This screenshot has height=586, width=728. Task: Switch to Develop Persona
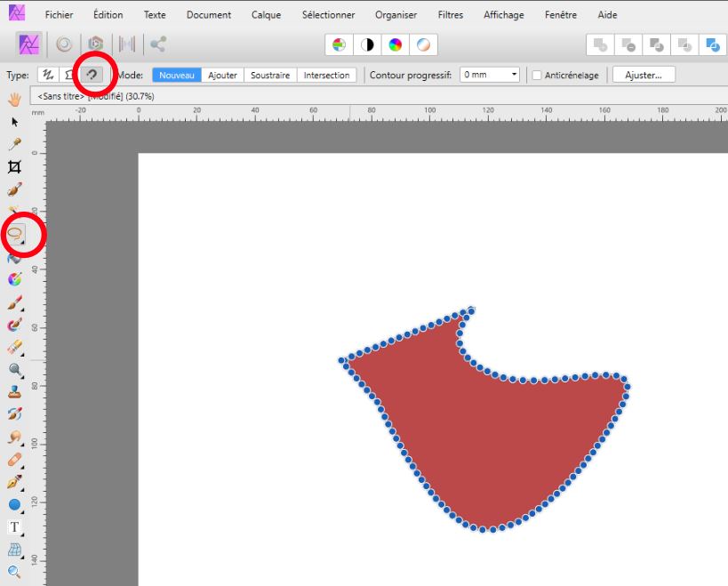[x=96, y=44]
